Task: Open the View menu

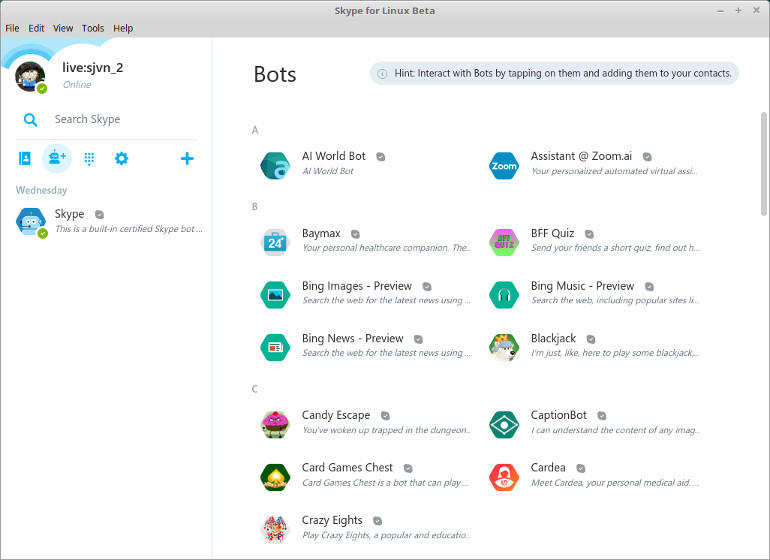Action: pos(63,28)
